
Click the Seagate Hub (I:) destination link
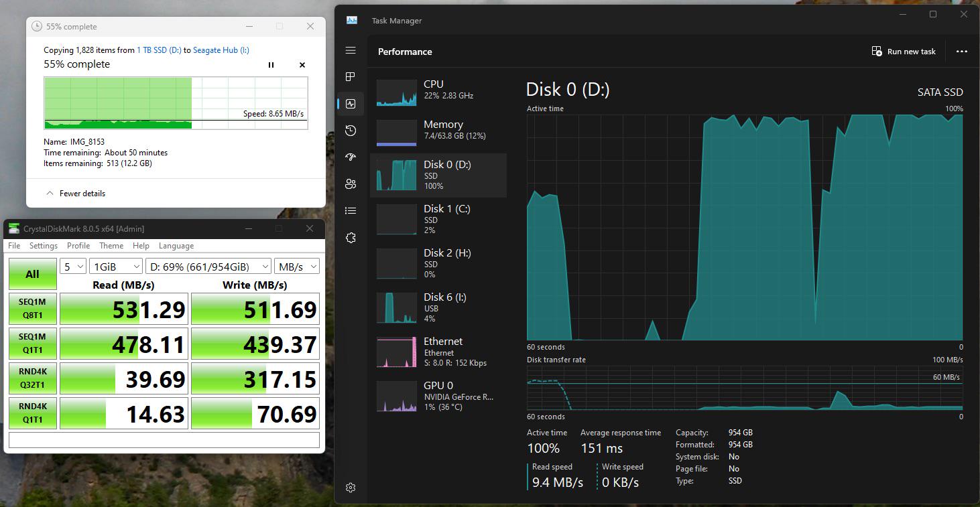pyautogui.click(x=221, y=50)
